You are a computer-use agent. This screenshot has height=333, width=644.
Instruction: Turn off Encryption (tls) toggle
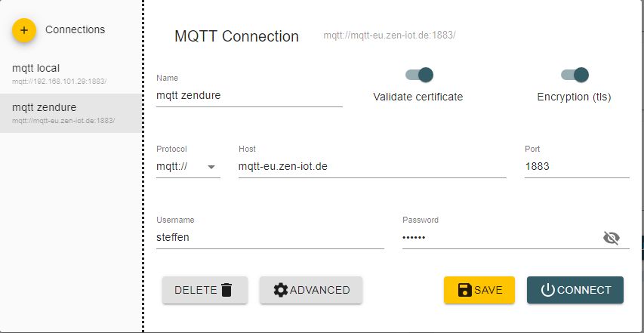574,75
